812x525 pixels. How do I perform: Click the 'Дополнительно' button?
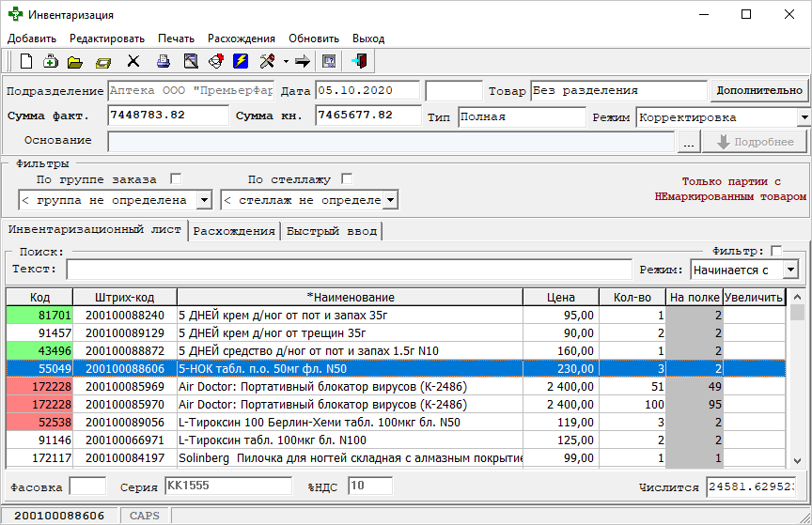pos(758,91)
